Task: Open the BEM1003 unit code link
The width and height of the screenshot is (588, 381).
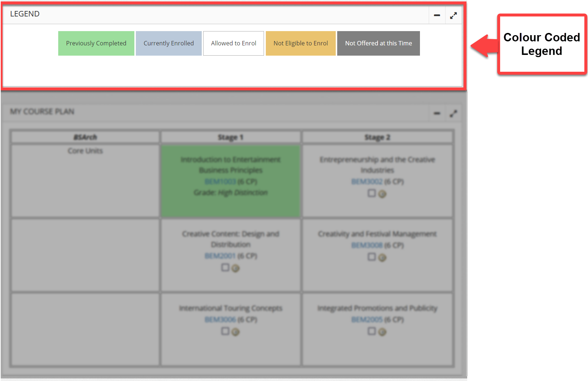Action: [220, 182]
